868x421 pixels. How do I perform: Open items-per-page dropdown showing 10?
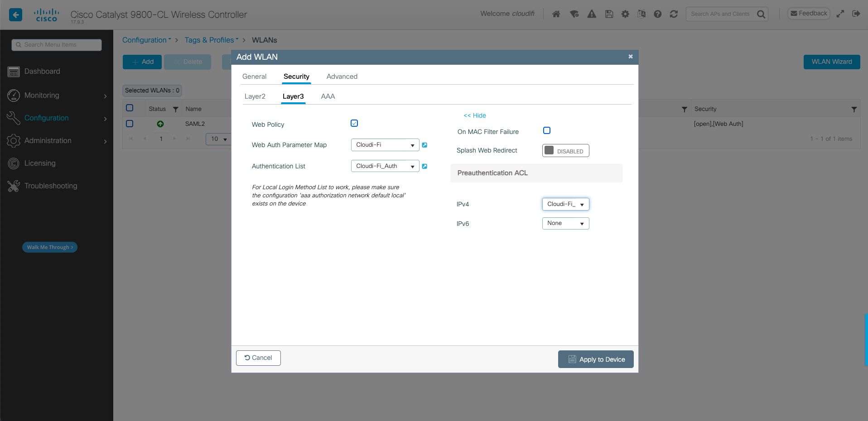pyautogui.click(x=219, y=139)
